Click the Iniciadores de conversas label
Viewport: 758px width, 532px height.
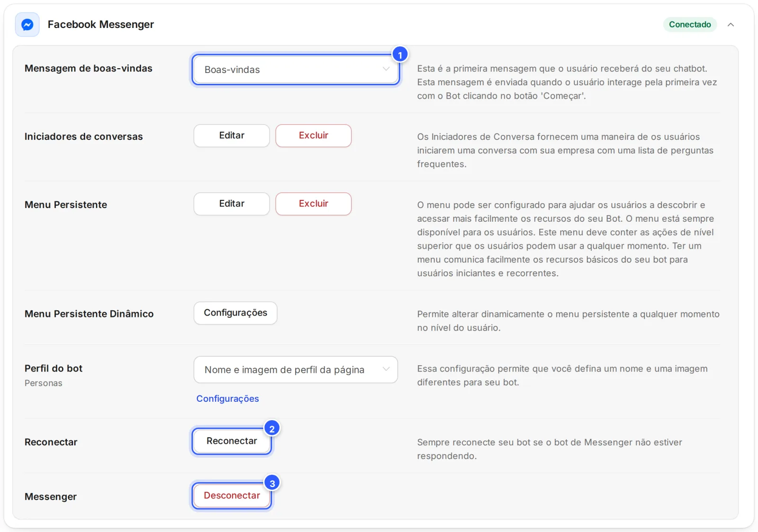pyautogui.click(x=84, y=136)
